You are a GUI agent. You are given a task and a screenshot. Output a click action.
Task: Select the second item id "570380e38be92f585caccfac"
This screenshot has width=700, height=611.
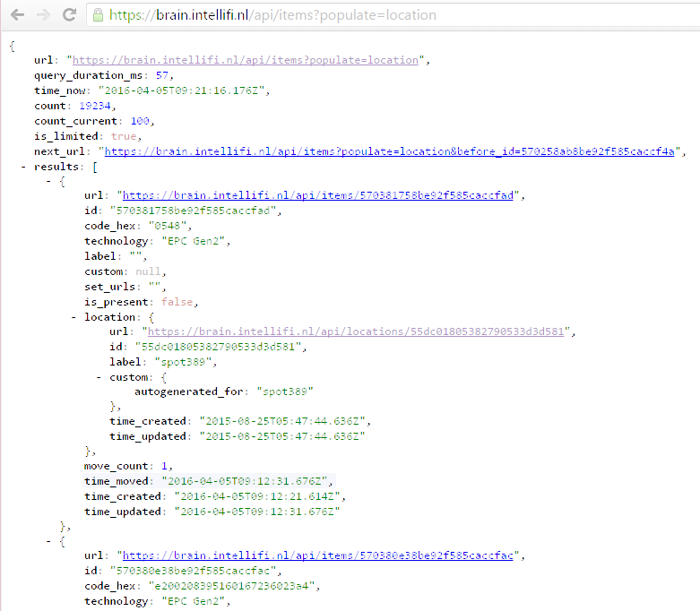(x=194, y=571)
